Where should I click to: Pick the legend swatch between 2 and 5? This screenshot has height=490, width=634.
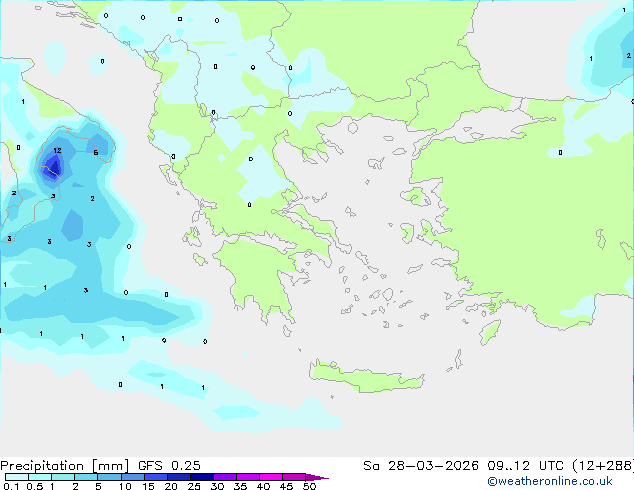(x=86, y=477)
